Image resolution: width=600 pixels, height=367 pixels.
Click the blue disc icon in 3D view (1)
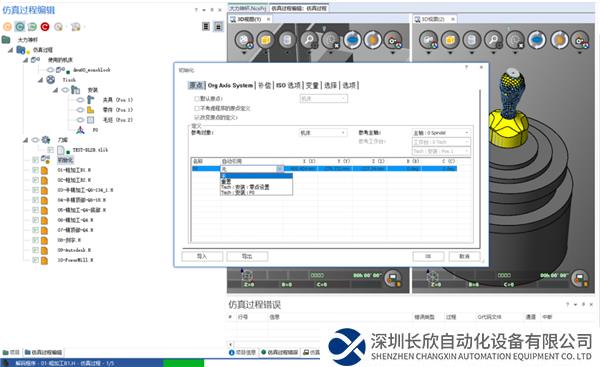click(352, 39)
